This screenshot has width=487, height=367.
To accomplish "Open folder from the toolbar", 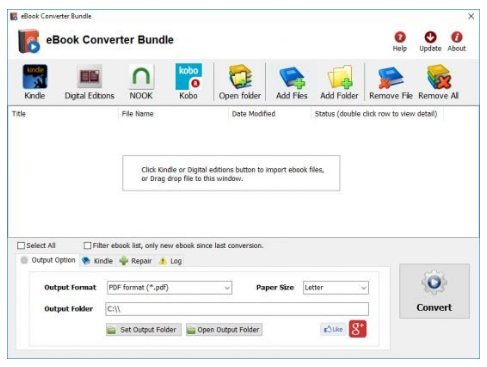I will [x=240, y=82].
